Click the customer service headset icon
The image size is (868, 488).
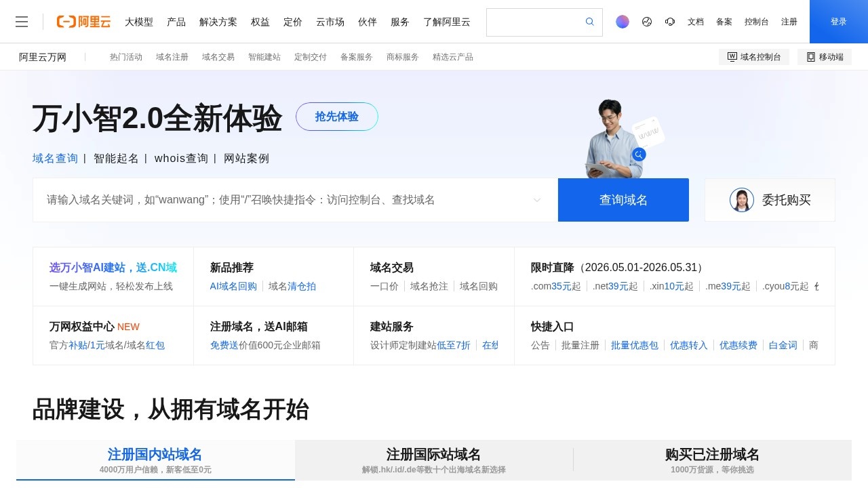(x=670, y=22)
